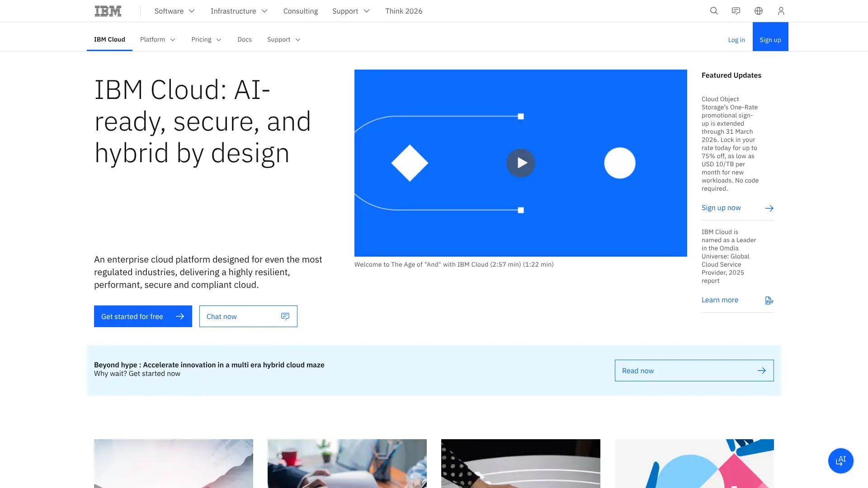Click 'Beyond hype : Accelerate innovation' headline
868x488 pixels.
[x=209, y=365]
